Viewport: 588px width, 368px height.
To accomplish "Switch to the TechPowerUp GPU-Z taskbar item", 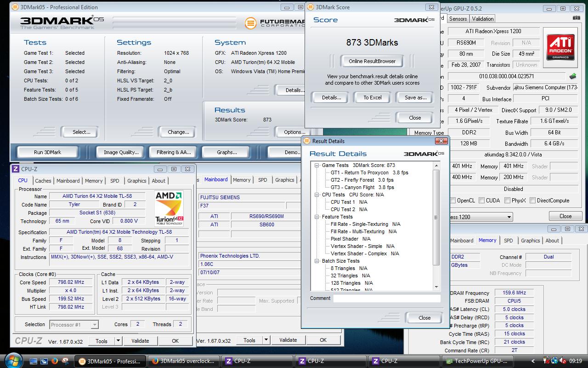I will click(477, 361).
